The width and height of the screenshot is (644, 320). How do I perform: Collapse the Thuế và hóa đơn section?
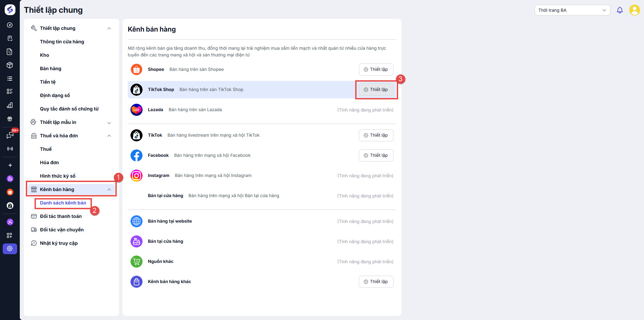pos(109,136)
